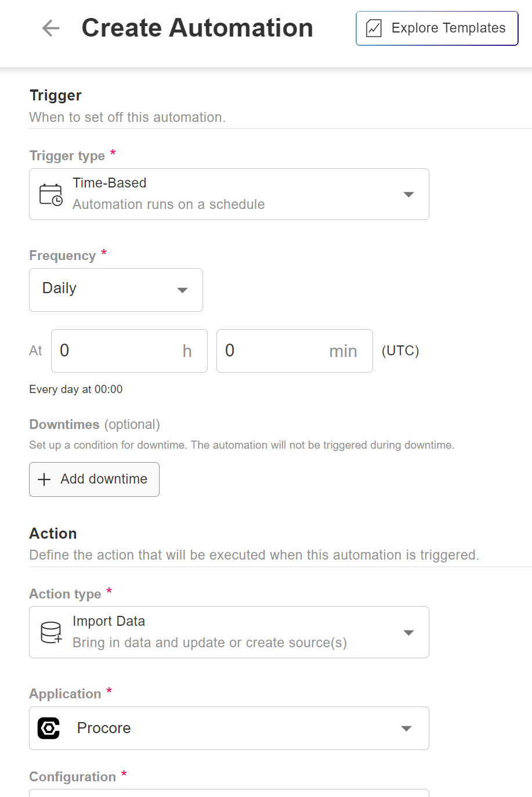Open Explore Templates
This screenshot has height=797, width=532.
[x=437, y=28]
